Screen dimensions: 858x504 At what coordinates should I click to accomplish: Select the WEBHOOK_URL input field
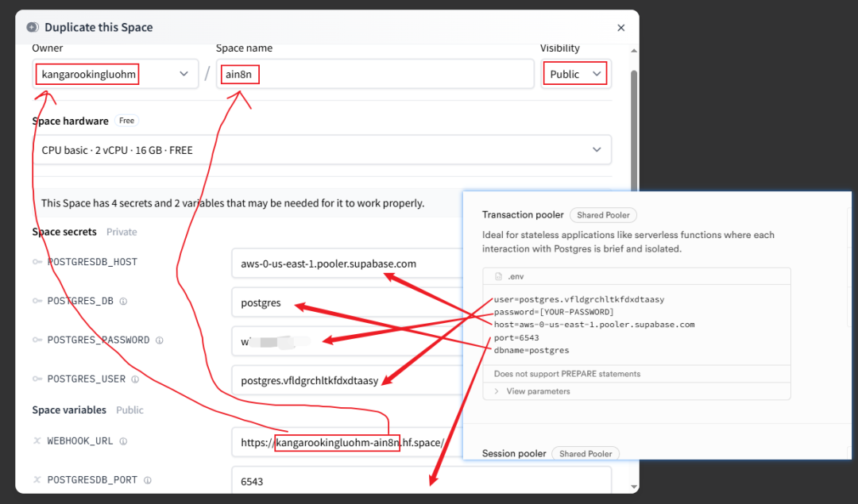point(346,442)
